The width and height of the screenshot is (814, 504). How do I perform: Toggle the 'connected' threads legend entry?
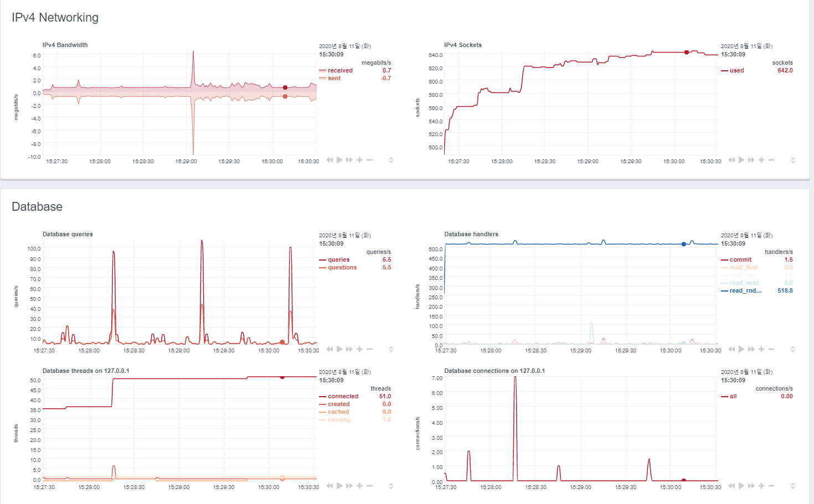[343, 396]
